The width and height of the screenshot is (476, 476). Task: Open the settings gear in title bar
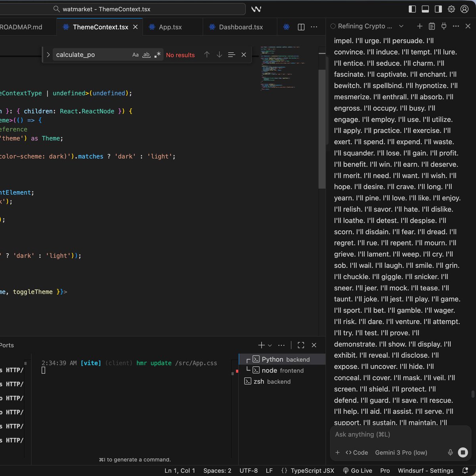[451, 9]
